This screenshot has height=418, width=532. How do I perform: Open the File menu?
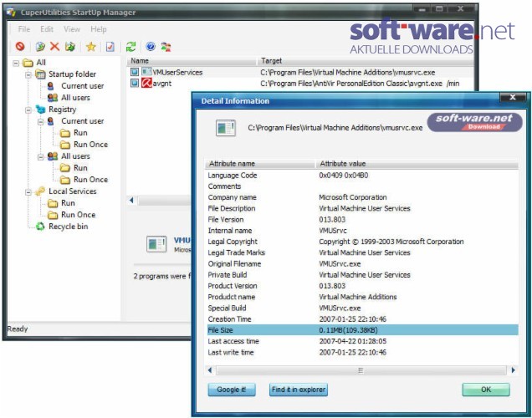(24, 29)
